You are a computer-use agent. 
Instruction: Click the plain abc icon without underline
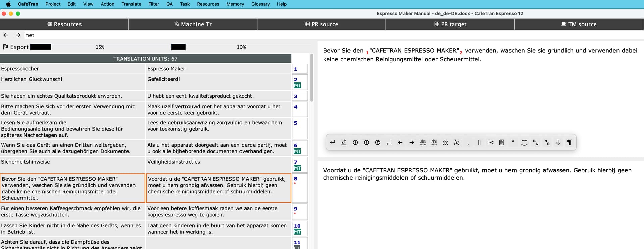pyautogui.click(x=445, y=142)
